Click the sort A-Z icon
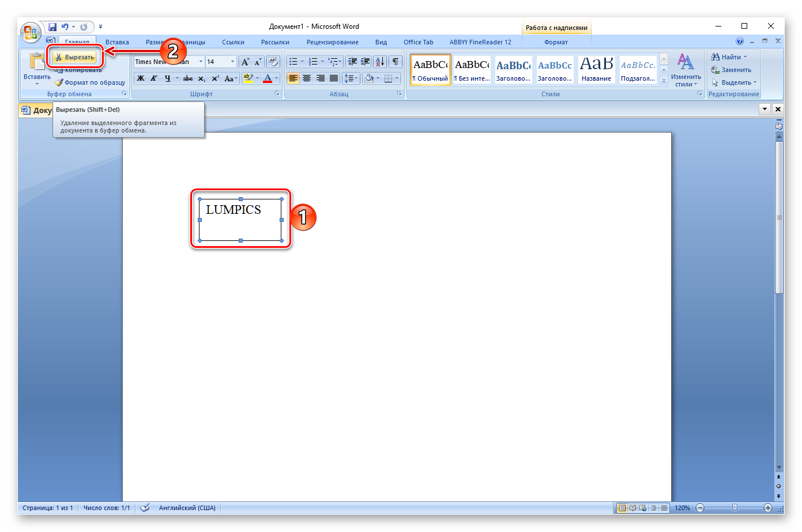 coord(380,62)
